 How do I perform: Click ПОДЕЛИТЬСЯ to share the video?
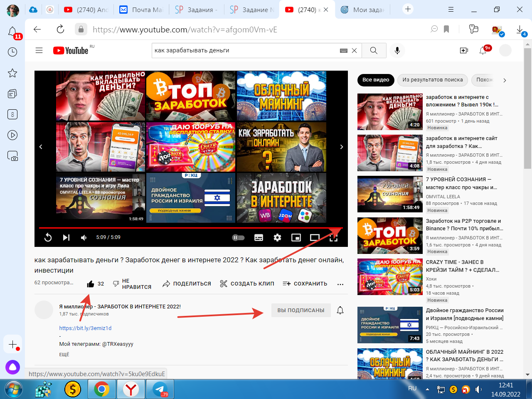coord(187,284)
